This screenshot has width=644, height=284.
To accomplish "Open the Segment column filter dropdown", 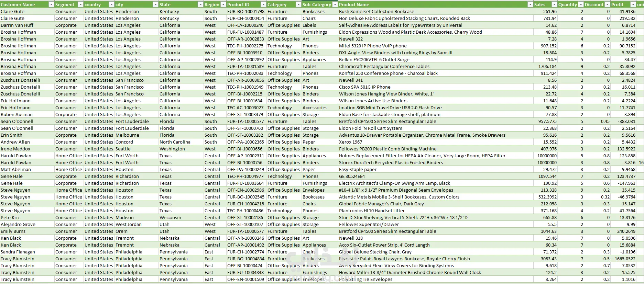I will coord(80,4).
